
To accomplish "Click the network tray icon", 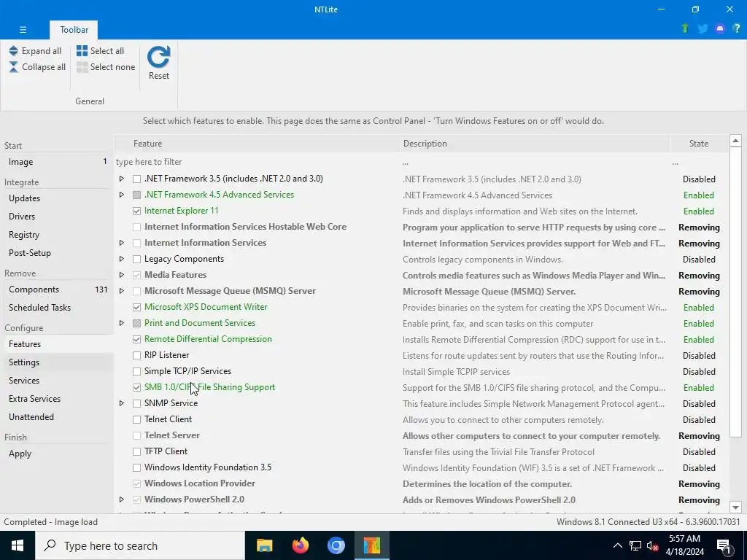I will pyautogui.click(x=635, y=545).
